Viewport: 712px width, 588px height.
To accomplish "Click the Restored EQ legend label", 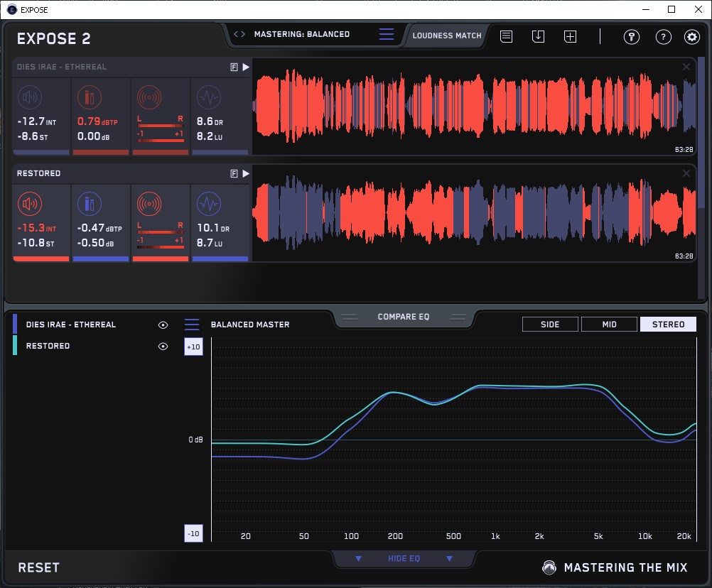I will (x=48, y=346).
